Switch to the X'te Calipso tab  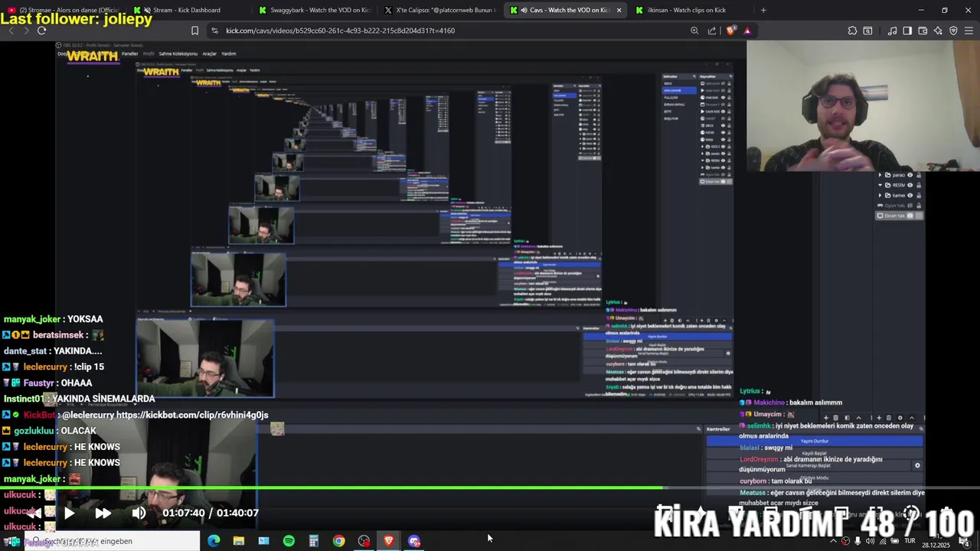(440, 10)
